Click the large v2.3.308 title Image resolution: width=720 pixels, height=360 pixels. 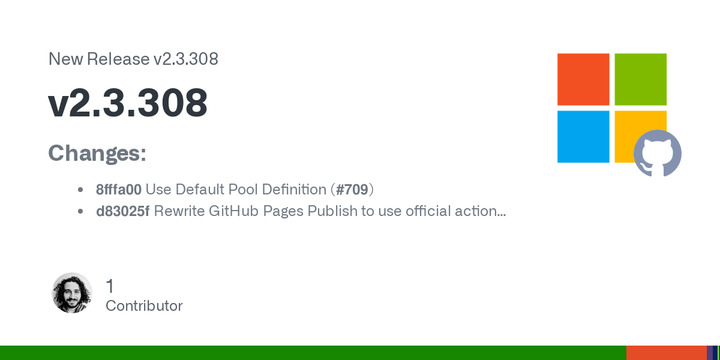128,103
